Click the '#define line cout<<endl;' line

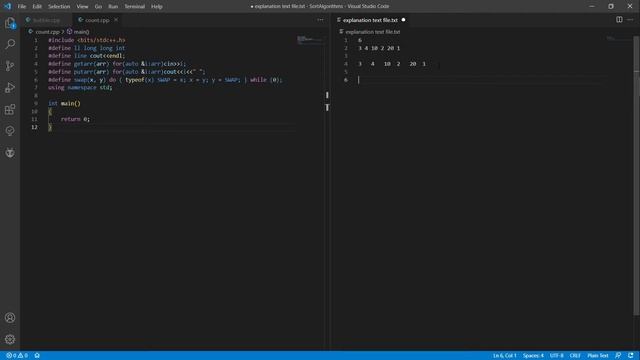point(87,56)
